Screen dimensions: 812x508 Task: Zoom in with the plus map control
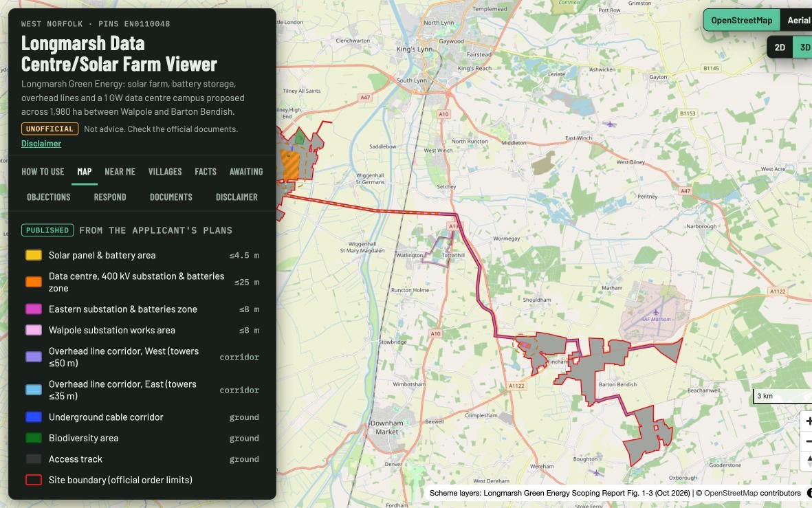(806, 421)
